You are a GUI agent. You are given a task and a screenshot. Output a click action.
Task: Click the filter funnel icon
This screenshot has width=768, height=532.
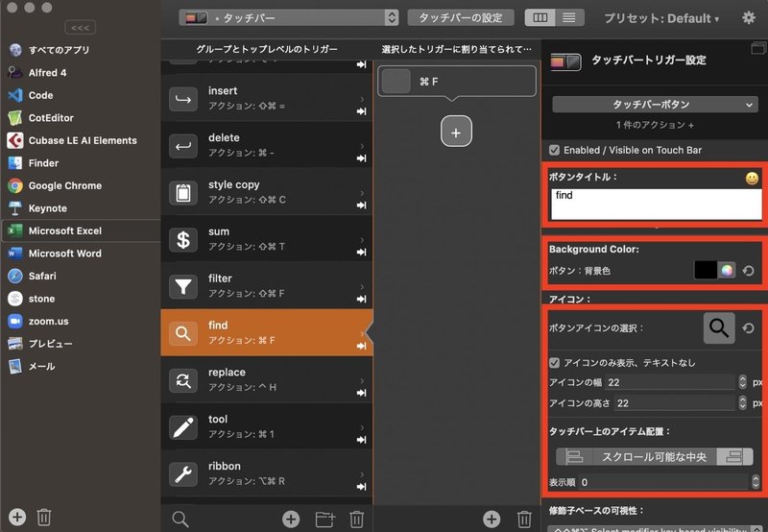pos(183,286)
